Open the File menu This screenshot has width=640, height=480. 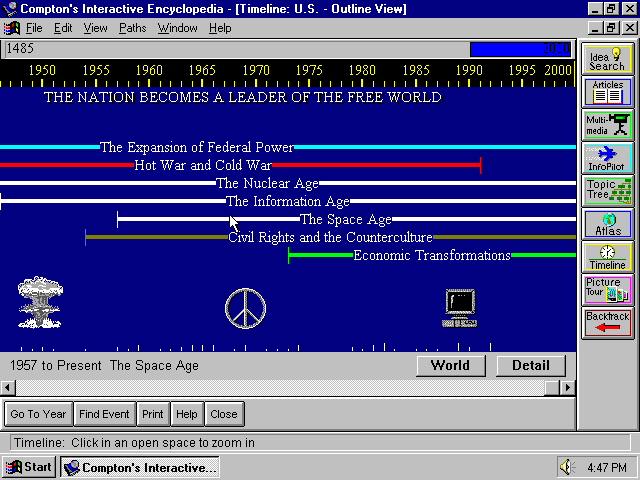(x=34, y=28)
